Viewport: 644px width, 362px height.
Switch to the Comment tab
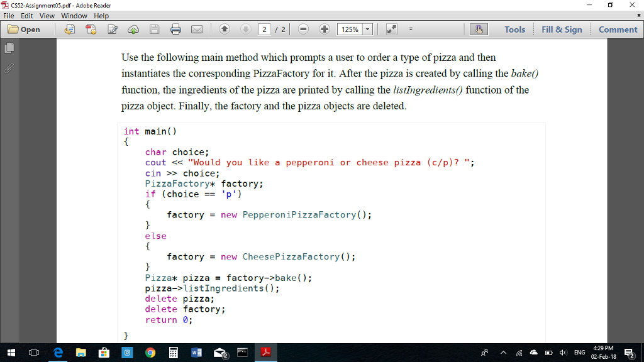coord(618,29)
